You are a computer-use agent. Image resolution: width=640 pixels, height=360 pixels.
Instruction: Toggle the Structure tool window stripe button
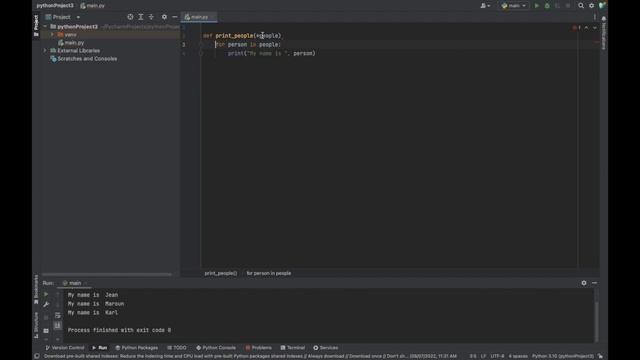point(36,325)
